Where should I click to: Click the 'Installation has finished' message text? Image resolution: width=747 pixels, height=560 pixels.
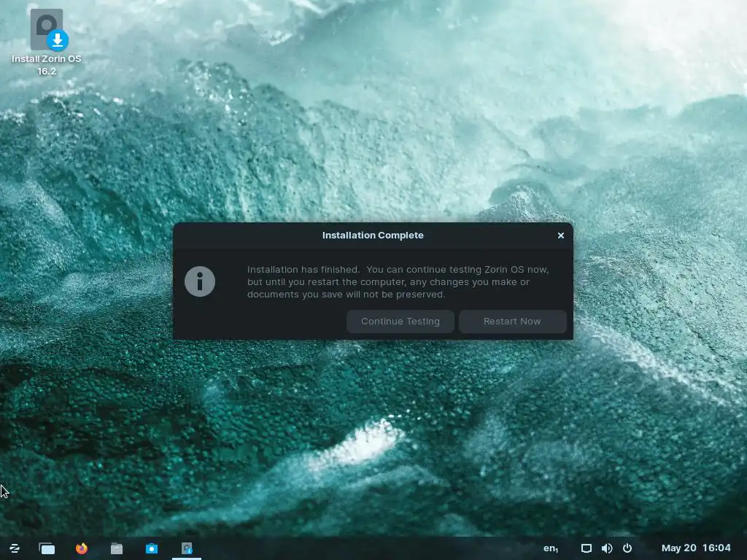pyautogui.click(x=398, y=282)
